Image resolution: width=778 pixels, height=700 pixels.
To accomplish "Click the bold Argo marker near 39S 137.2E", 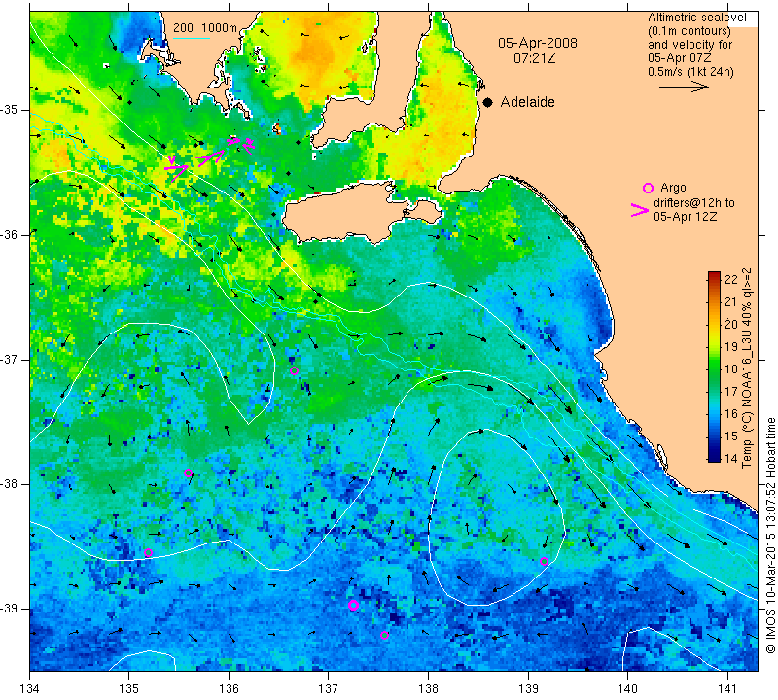I will coord(353,606).
